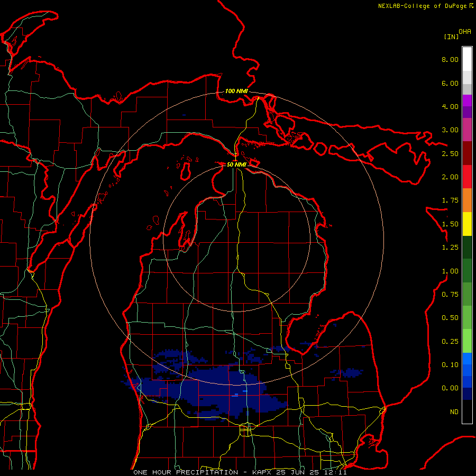Viewport: 476px width, 476px height.
Task: Click the "2.00" legend value
Action: point(450,177)
